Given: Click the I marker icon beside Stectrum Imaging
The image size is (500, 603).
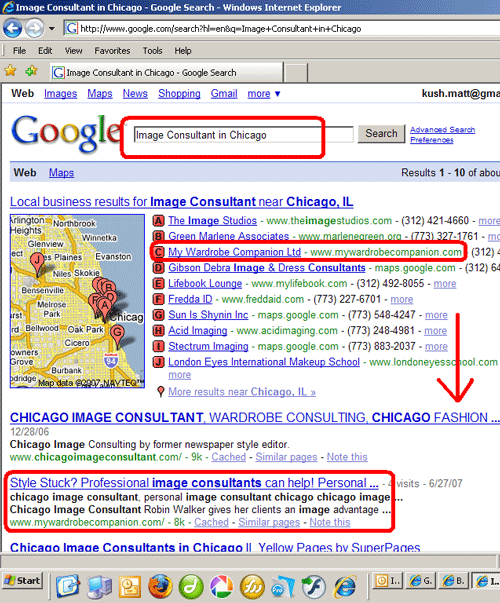Looking at the screenshot, I should point(158,346).
